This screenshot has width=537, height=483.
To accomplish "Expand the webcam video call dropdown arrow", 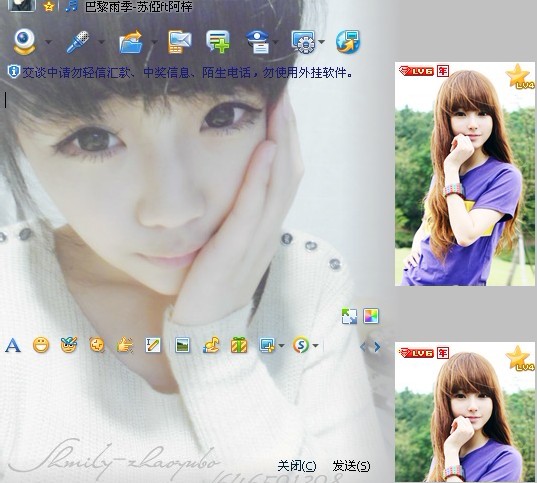I will click(x=48, y=42).
